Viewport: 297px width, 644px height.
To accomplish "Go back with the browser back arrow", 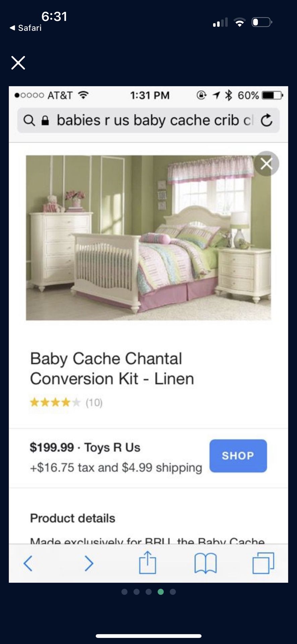I will point(28,563).
